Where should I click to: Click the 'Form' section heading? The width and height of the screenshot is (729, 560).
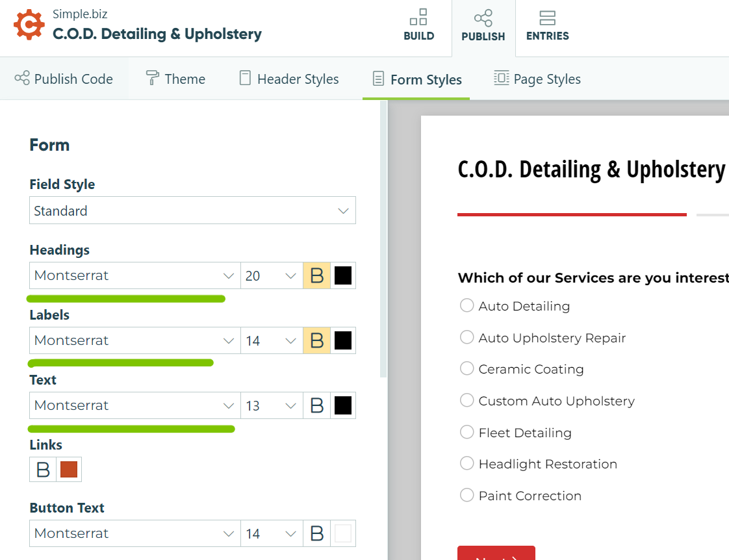coord(49,145)
